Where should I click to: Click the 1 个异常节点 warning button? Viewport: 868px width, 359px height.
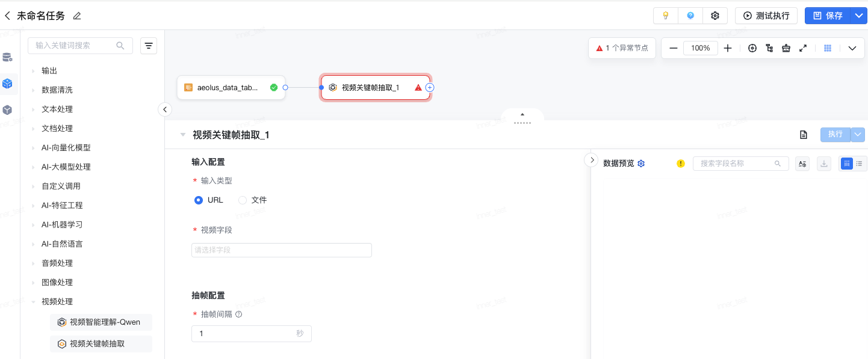(622, 48)
